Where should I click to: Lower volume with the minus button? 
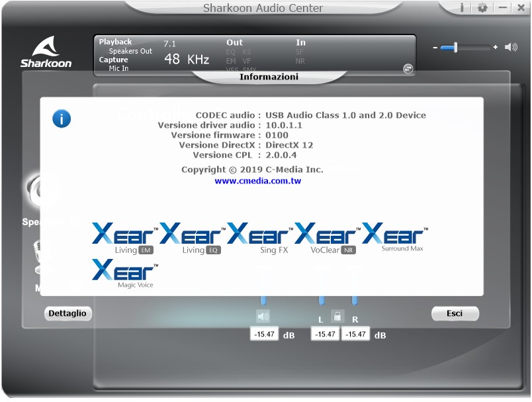click(x=435, y=48)
